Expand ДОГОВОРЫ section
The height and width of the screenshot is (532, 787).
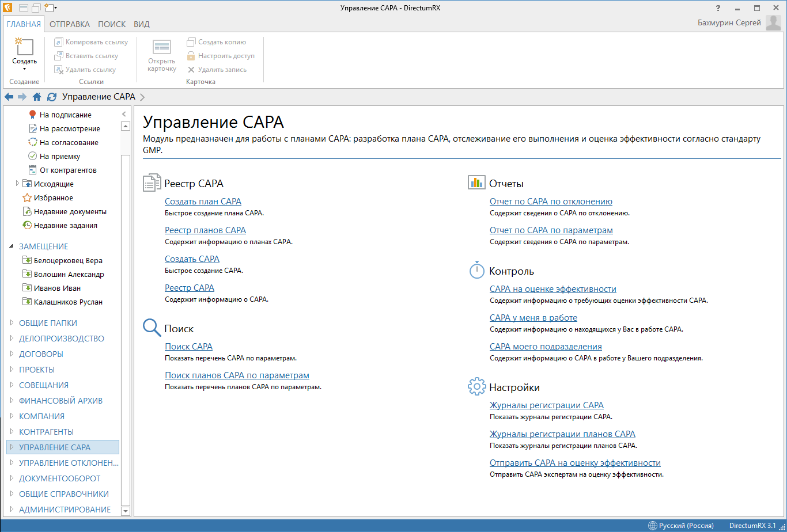pyautogui.click(x=12, y=354)
